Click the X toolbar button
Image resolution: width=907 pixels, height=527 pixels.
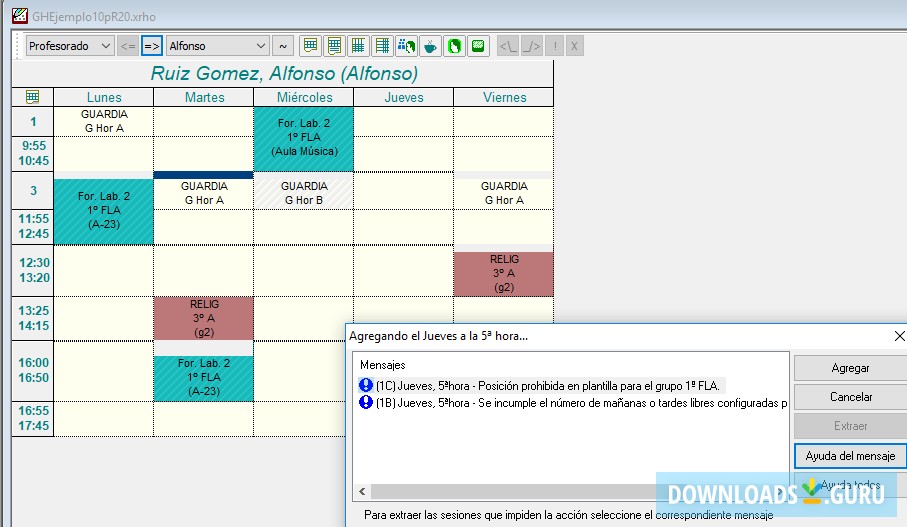[574, 46]
